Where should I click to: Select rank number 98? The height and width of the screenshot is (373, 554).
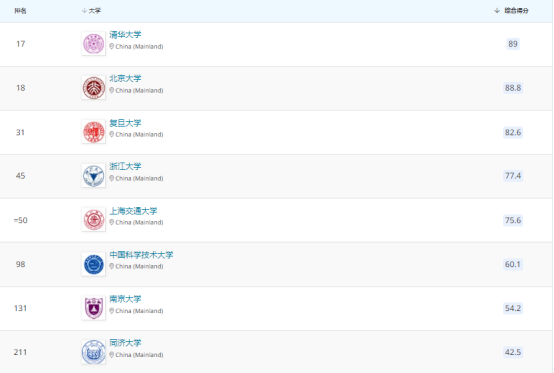[20, 264]
